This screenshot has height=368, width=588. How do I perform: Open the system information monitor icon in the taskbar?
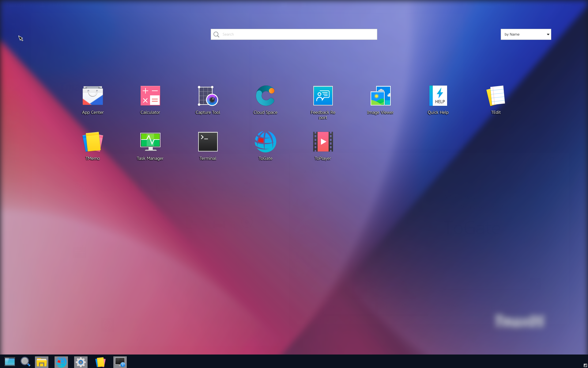pyautogui.click(x=120, y=362)
